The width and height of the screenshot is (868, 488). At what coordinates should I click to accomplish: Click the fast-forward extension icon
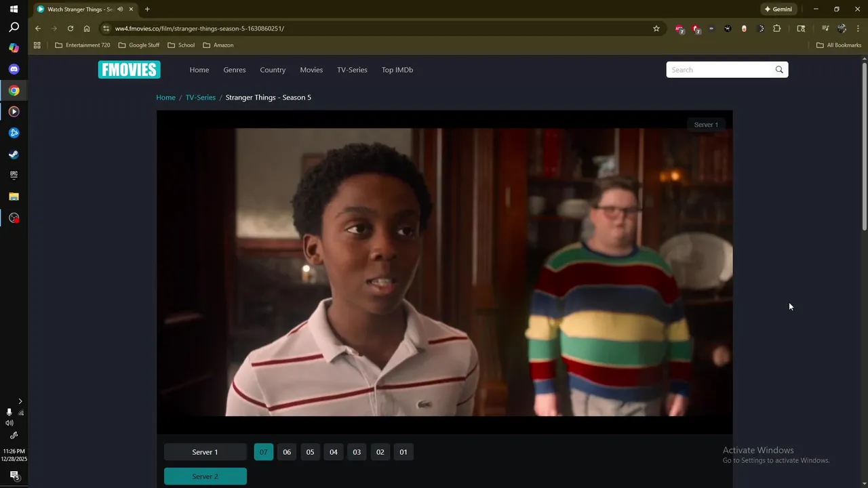pos(711,28)
